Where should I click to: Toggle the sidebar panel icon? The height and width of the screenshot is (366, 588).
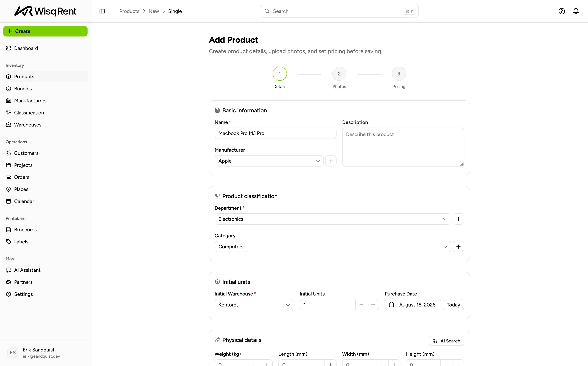(x=102, y=11)
